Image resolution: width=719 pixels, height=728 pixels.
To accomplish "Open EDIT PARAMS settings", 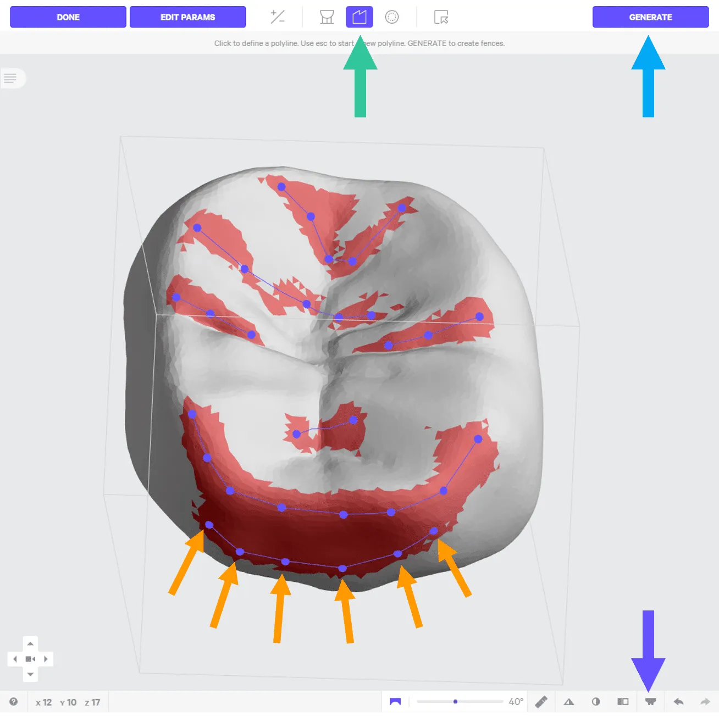I will [x=187, y=17].
